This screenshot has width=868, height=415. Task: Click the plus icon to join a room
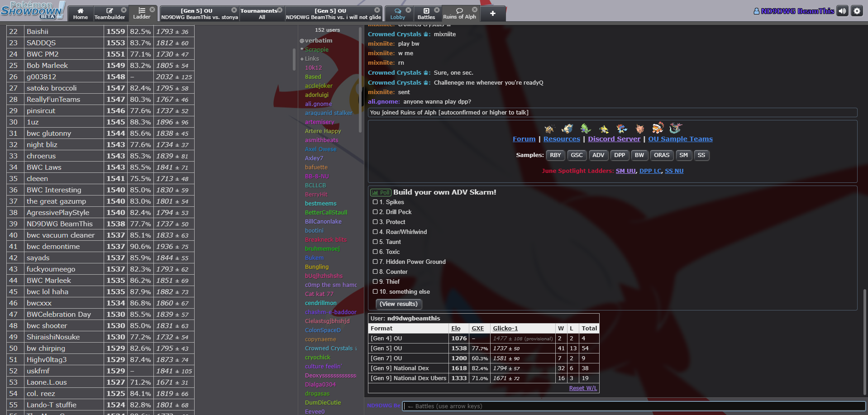click(492, 14)
